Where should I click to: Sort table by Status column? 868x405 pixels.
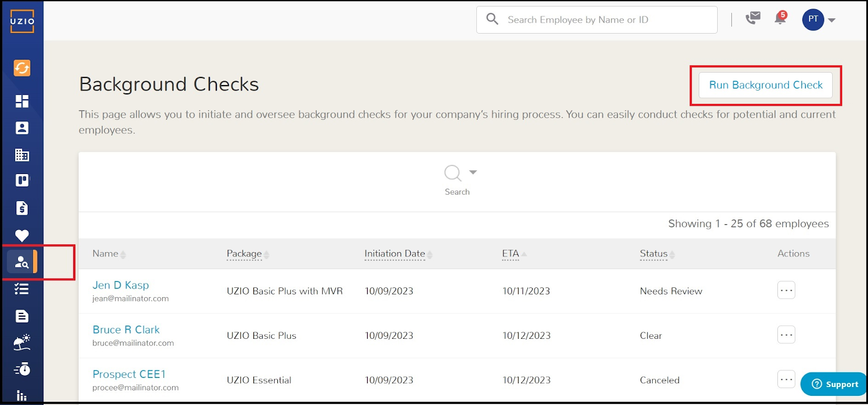654,254
